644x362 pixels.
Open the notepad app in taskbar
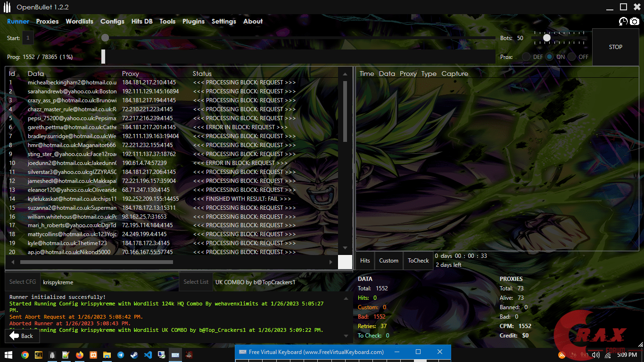pyautogui.click(x=66, y=355)
